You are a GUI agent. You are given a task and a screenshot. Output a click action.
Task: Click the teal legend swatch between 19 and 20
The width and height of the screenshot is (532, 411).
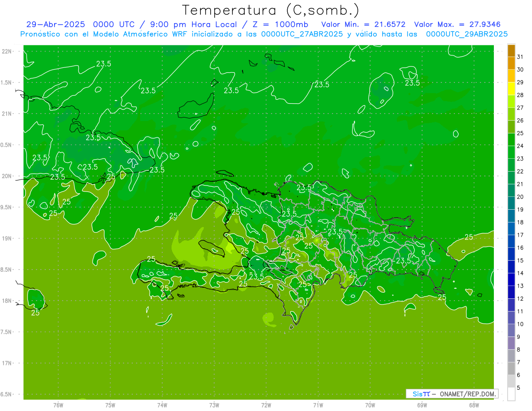coord(511,203)
